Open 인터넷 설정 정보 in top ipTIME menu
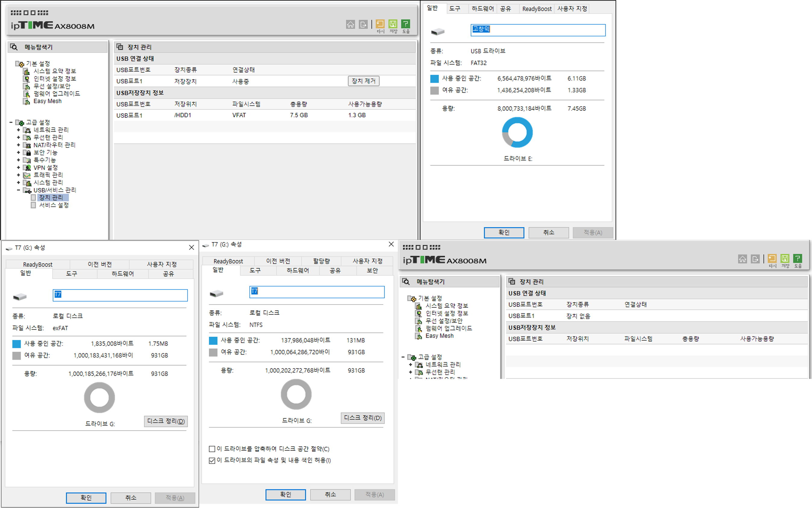Viewport: 812px width, 508px height. (55, 79)
